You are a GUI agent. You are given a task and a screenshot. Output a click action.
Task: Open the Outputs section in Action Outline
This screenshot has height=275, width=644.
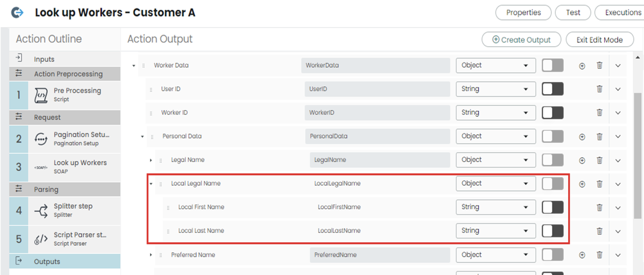65,261
